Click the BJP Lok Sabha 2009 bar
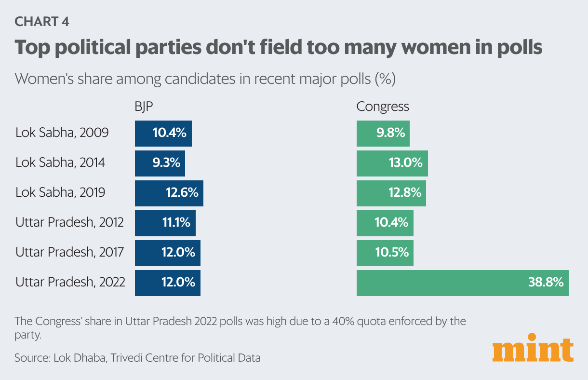 point(163,133)
